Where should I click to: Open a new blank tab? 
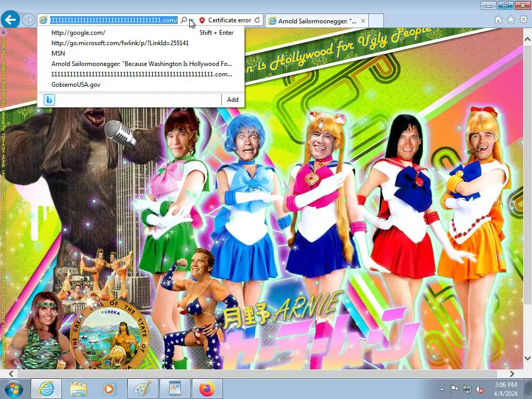click(376, 21)
